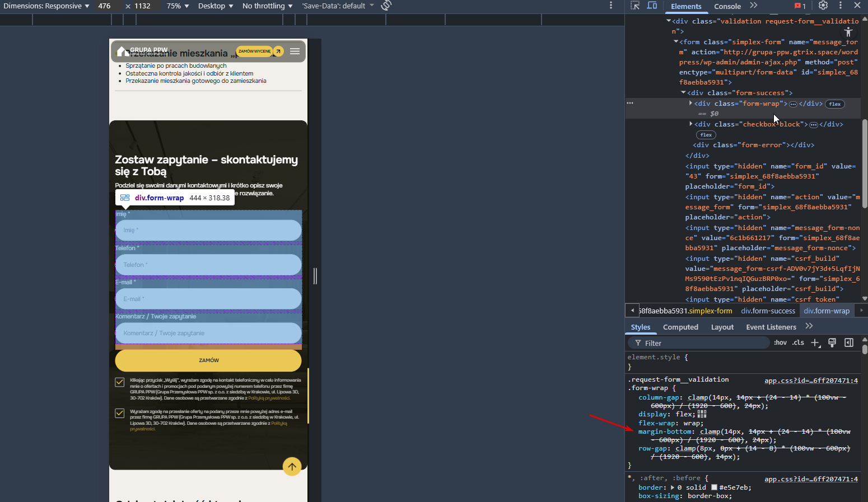Click the flex badge on form-wrap node

point(835,104)
